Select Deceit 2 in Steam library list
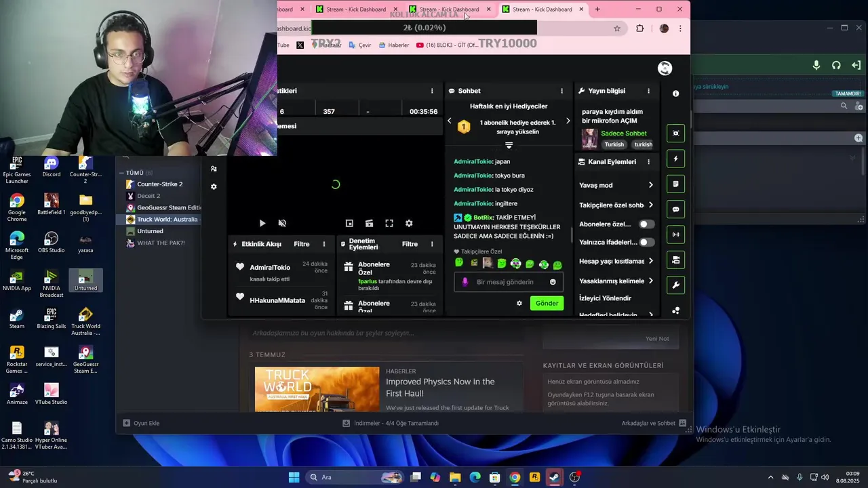The height and width of the screenshot is (488, 868). pos(149,196)
